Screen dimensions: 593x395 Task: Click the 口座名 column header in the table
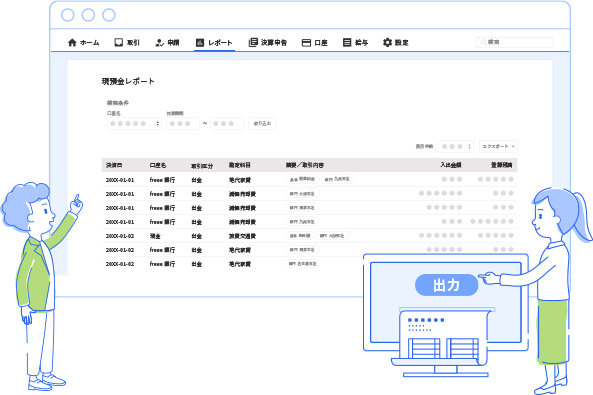(x=158, y=165)
